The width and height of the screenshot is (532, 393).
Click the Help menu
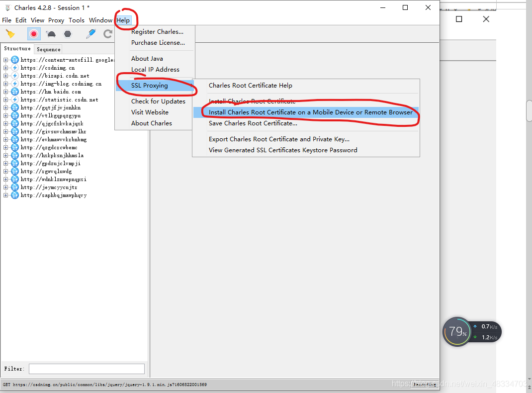[x=123, y=20]
